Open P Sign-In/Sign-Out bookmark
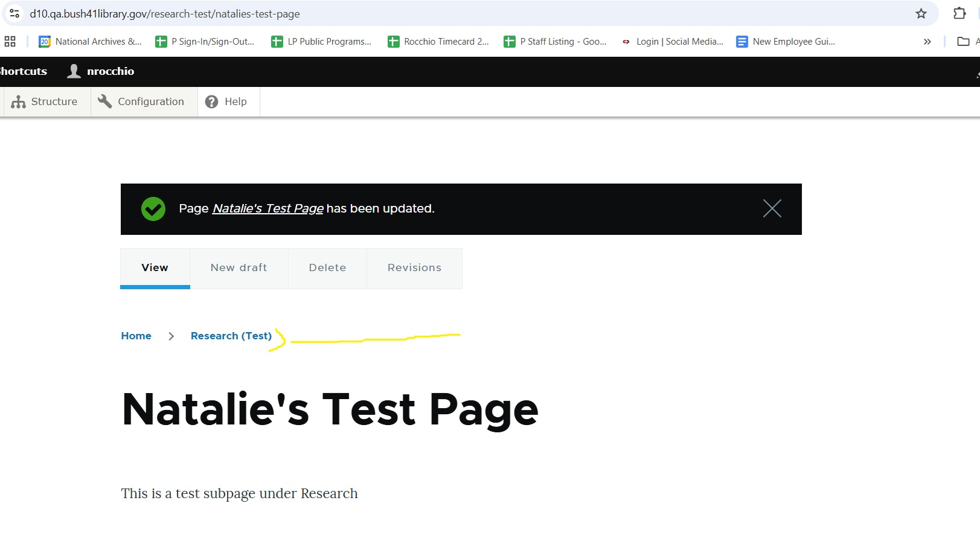 coord(205,42)
